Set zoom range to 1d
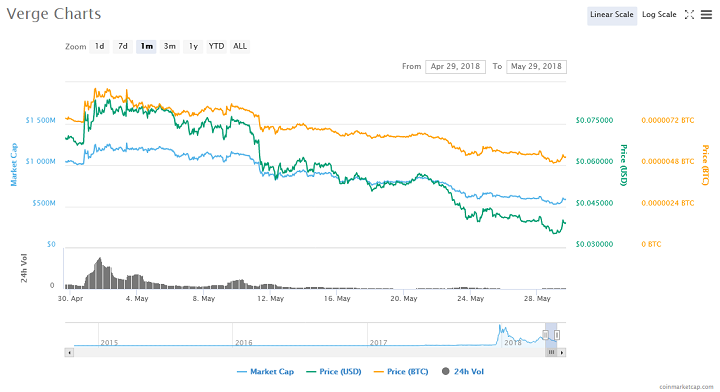Screen dimensions: 720x392 click(100, 46)
